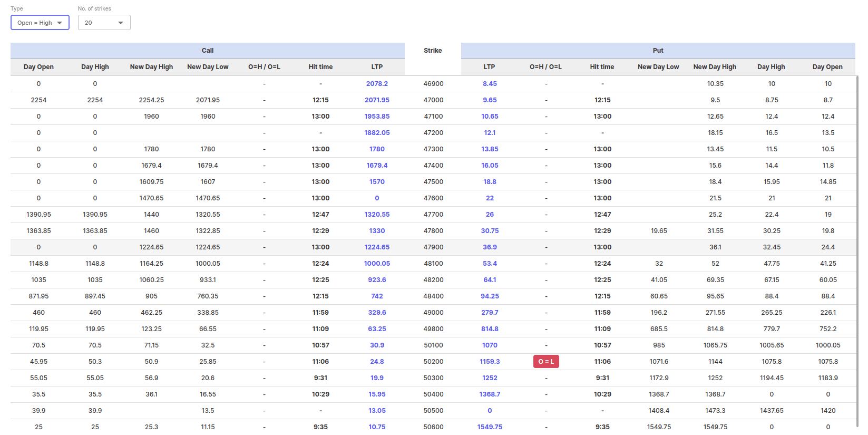Click the Call section header

click(208, 51)
